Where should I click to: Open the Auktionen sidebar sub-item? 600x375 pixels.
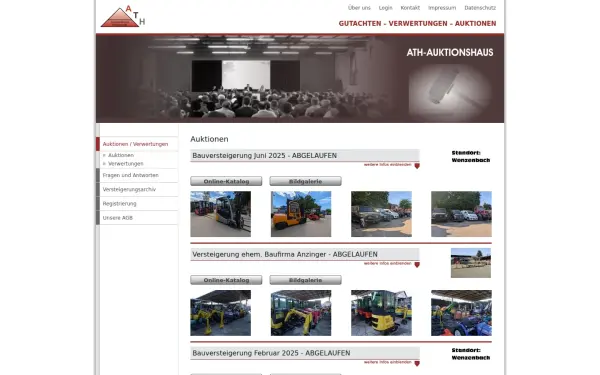(121, 155)
